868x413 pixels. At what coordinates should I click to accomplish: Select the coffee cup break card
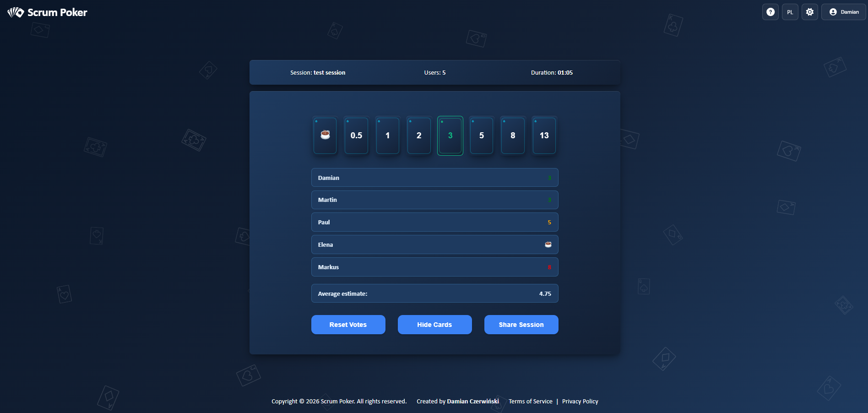325,136
